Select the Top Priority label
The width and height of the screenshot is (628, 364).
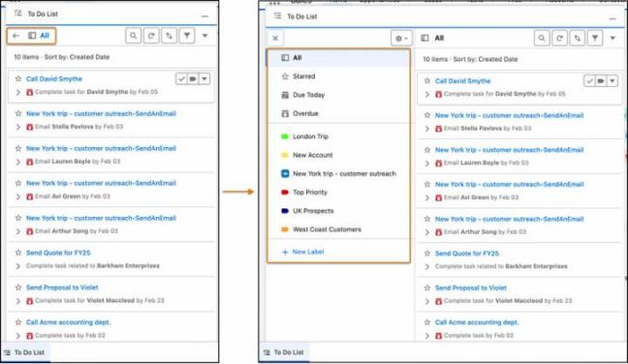(x=339, y=193)
